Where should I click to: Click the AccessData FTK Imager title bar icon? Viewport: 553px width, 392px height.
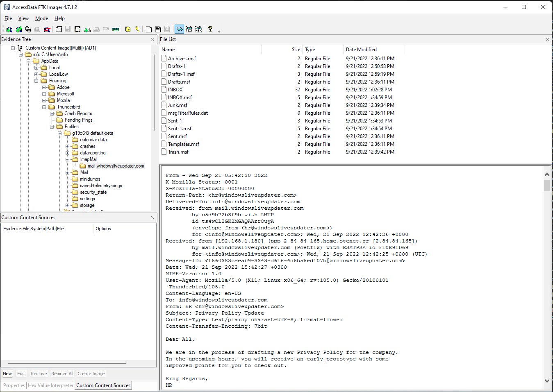7,7
